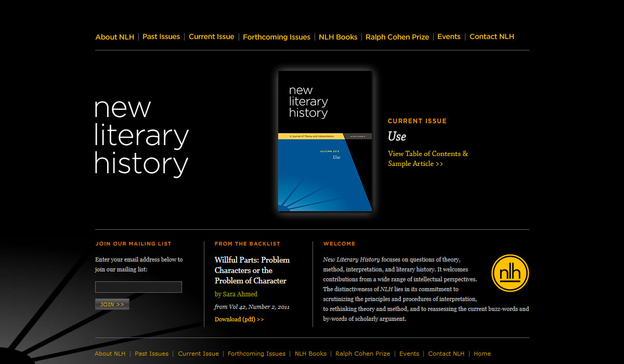Open Ralph Cohen Prize in footer
The height and width of the screenshot is (364, 624).
(x=362, y=354)
